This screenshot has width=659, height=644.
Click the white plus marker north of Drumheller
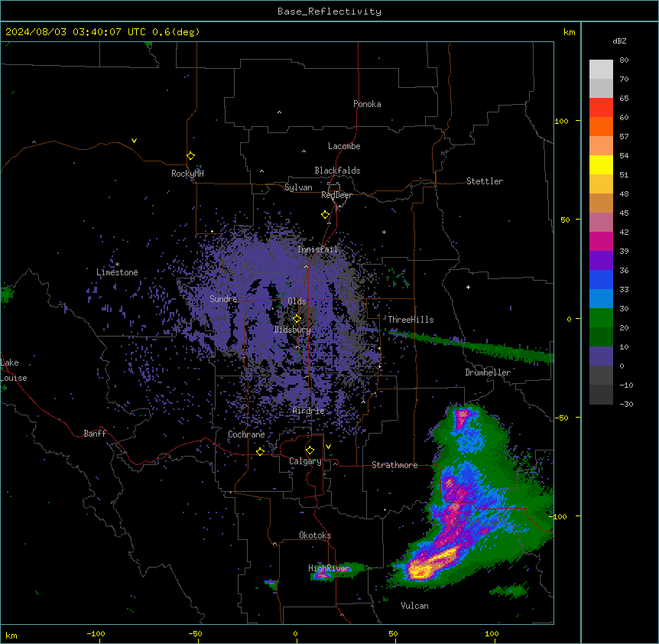tap(468, 287)
